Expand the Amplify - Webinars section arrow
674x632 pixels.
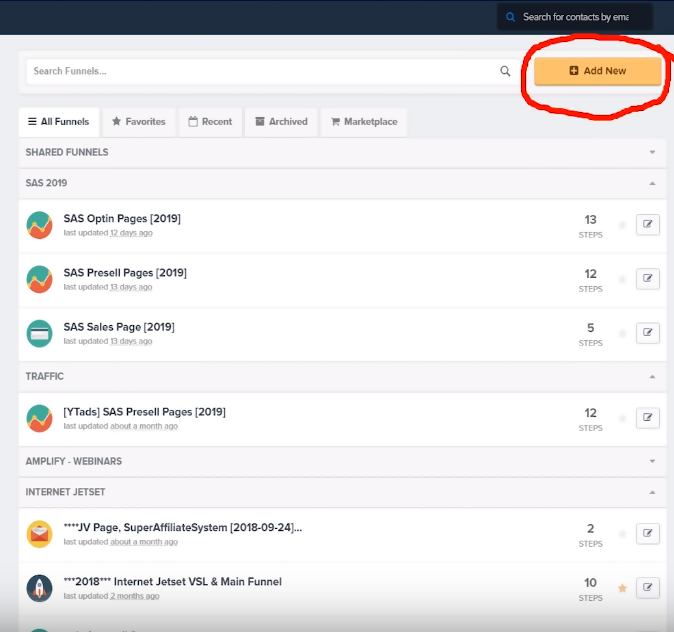click(652, 461)
